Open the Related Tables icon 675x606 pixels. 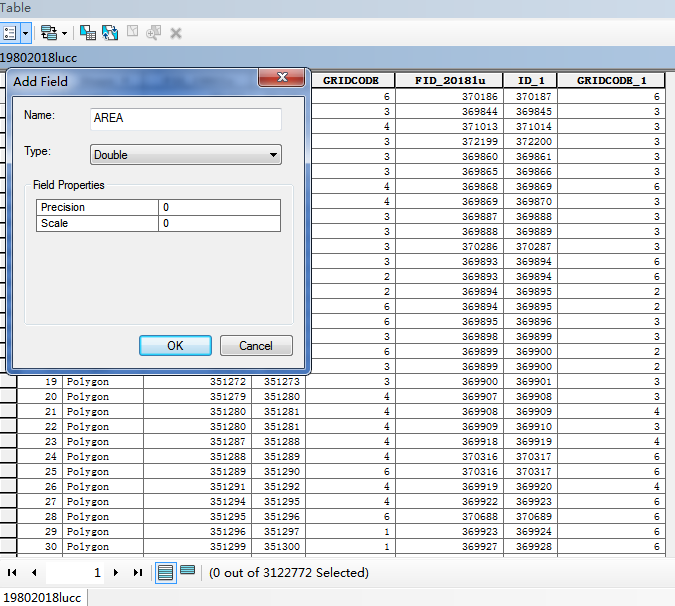(x=49, y=33)
